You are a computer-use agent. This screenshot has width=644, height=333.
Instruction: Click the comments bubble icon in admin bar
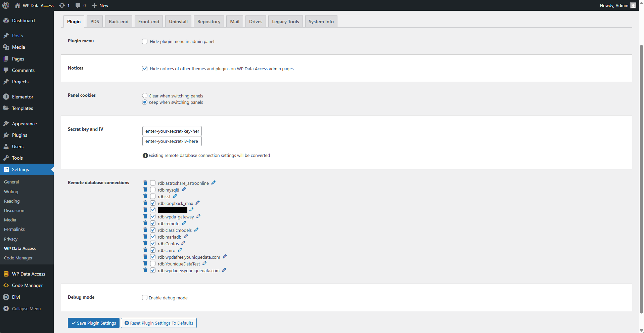click(x=78, y=5)
